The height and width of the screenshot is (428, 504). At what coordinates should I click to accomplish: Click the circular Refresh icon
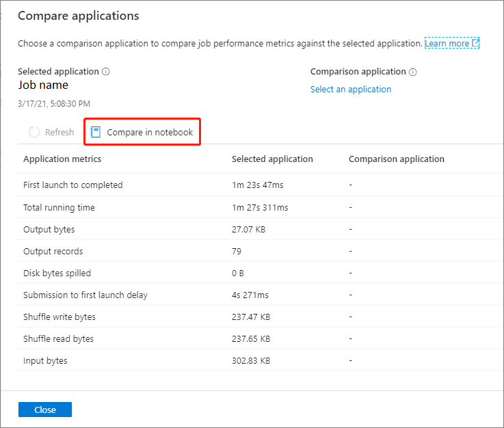click(34, 132)
